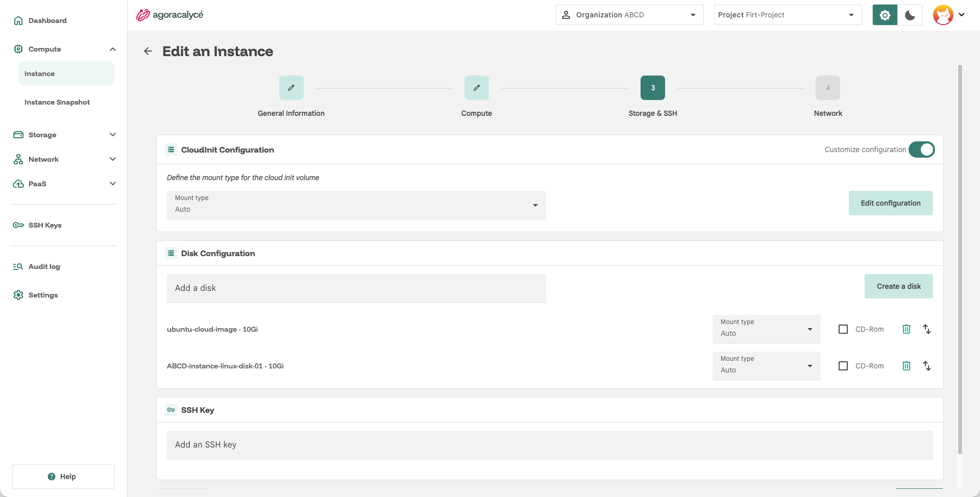Select Instance in the sidebar

coord(66,73)
